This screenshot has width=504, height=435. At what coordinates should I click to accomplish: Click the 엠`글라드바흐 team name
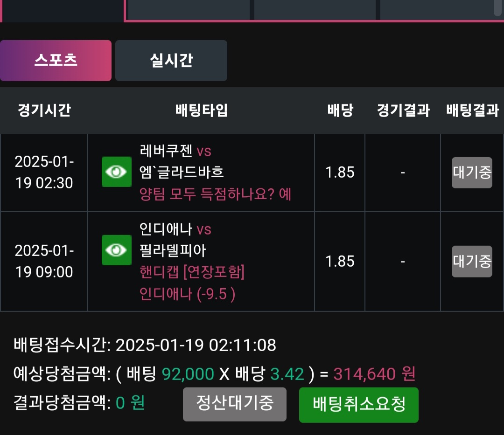click(x=182, y=172)
